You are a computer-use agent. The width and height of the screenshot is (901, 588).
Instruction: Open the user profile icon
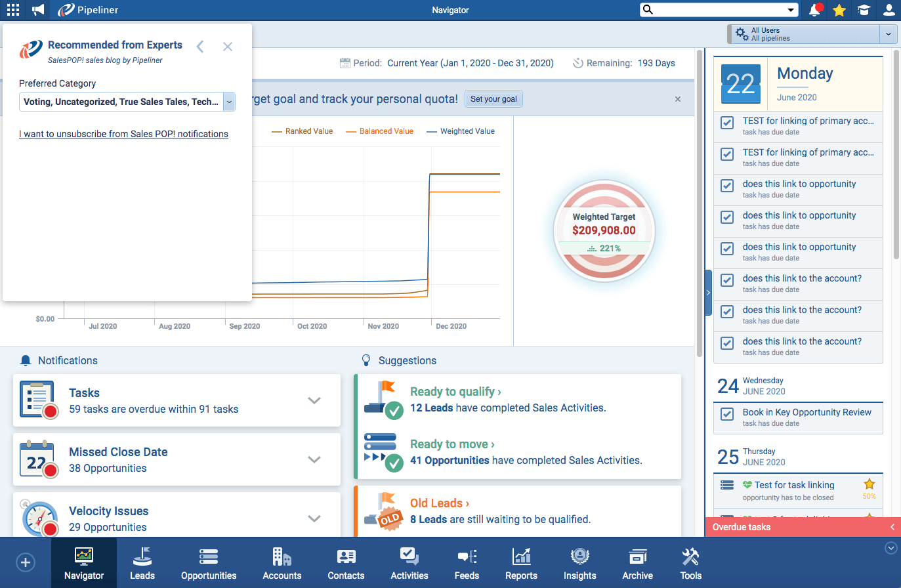pos(889,10)
